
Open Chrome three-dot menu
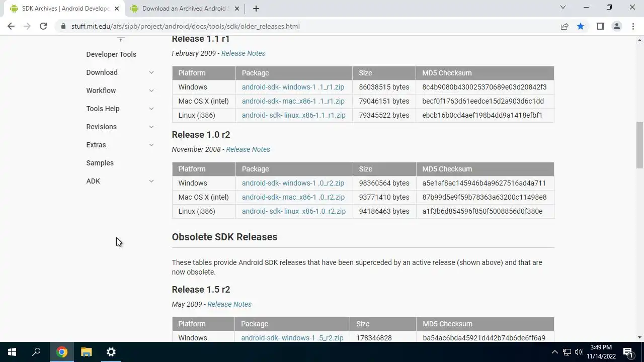[x=633, y=26]
